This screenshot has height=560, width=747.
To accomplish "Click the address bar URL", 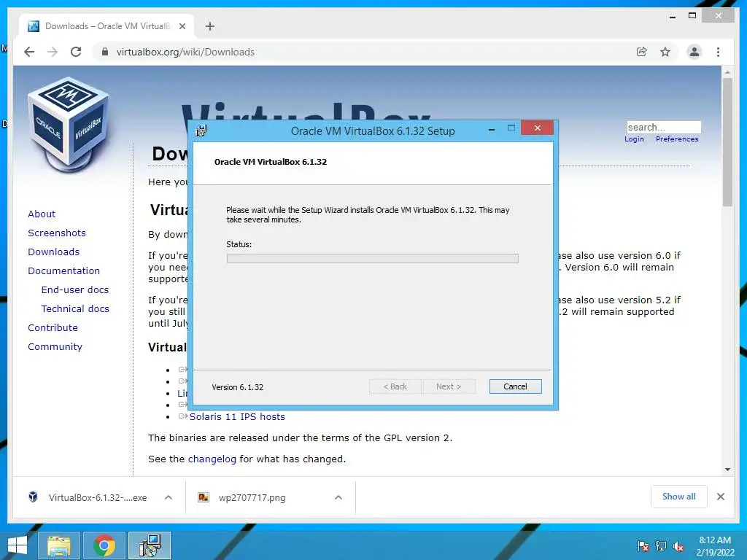I will tap(185, 52).
